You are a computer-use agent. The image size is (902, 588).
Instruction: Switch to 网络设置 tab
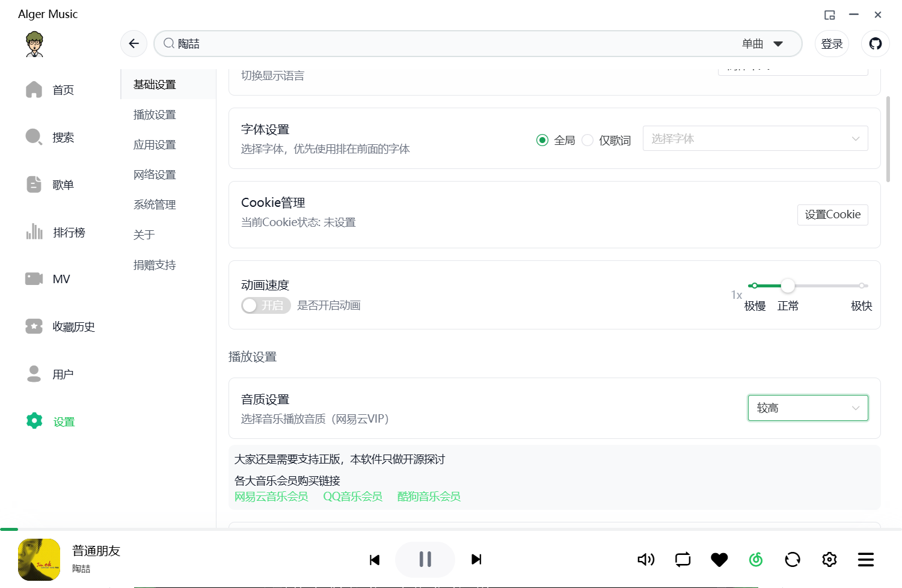[155, 175]
